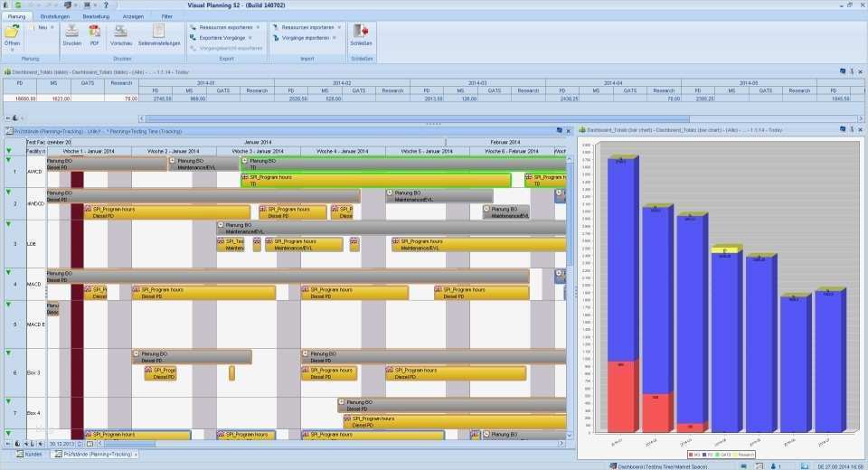
Task: Collapse the Box 4 row with its green arrow
Action: click(8, 400)
